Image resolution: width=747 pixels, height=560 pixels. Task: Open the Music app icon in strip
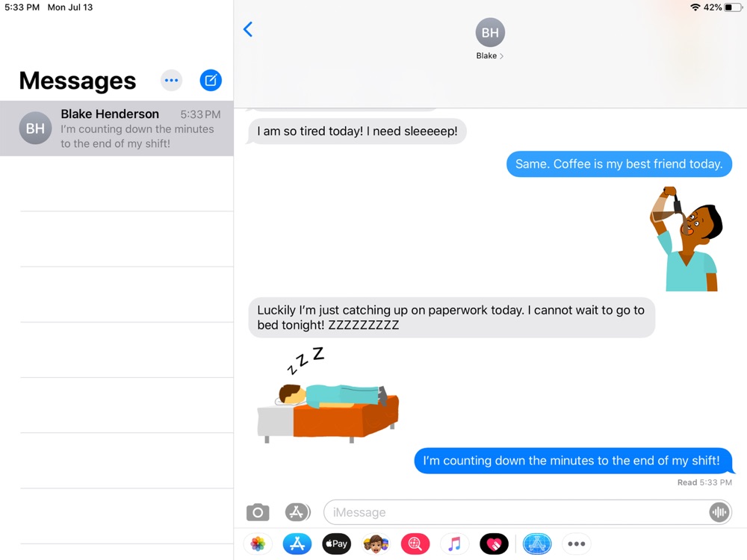pyautogui.click(x=454, y=544)
